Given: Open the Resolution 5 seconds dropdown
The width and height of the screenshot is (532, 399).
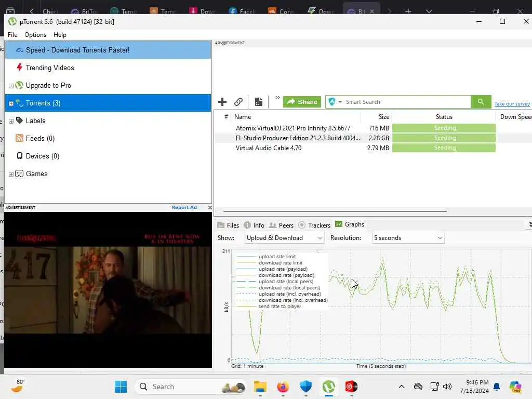Looking at the screenshot, I should 408,238.
